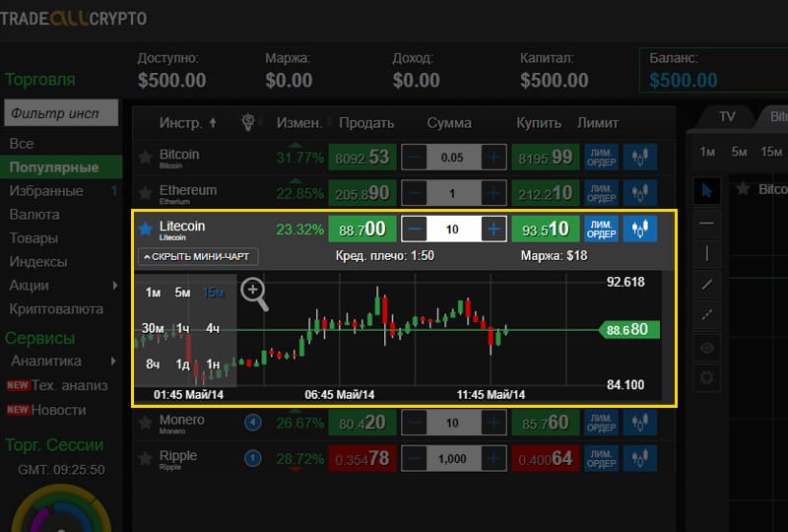Set mini chart to 1д timeframe
Viewport: 788px width, 532px height.
pyautogui.click(x=182, y=365)
